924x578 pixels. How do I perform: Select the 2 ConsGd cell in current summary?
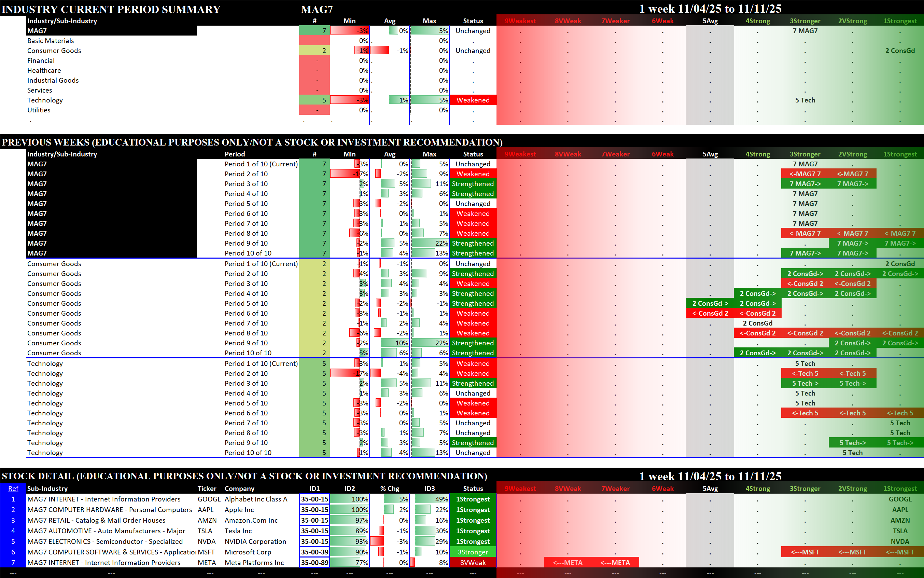coord(899,51)
